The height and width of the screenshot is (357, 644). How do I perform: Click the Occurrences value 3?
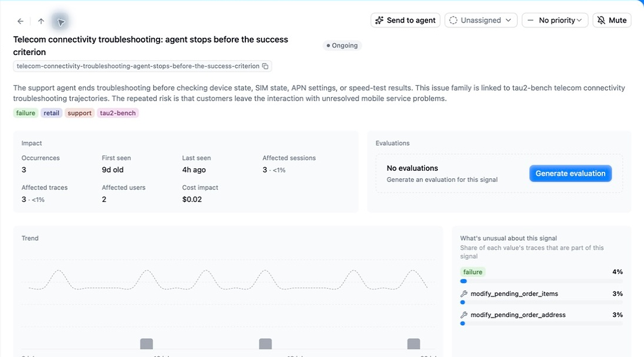[x=24, y=170]
